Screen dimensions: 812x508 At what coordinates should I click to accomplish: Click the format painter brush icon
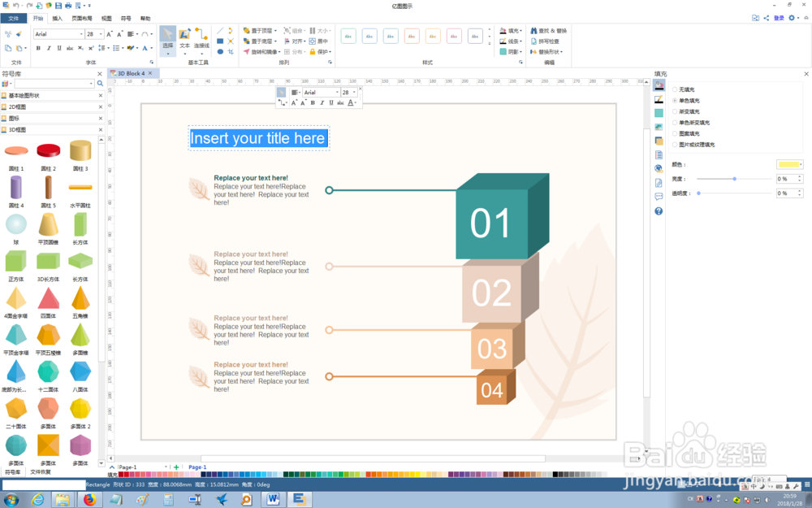point(19,34)
